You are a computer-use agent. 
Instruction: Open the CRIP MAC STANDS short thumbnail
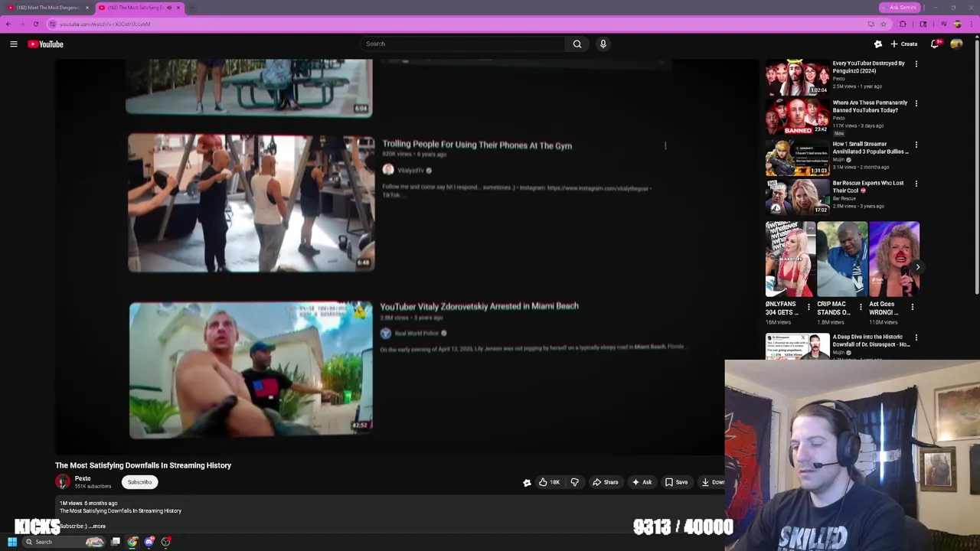[842, 259]
